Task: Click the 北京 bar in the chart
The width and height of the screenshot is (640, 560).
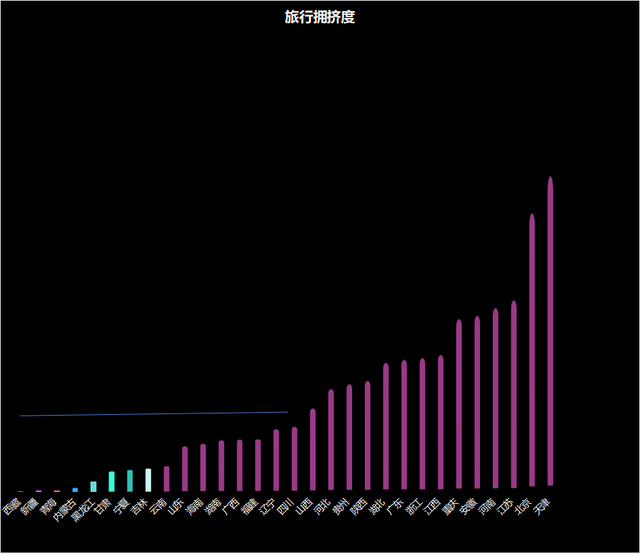Action: coord(532,350)
